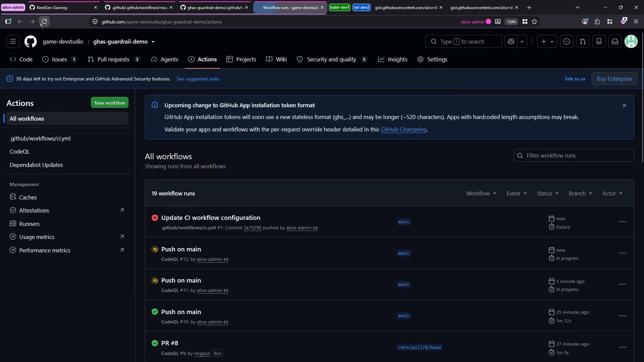Viewport: 644px width, 362px height.
Task: Dismiss the token format announcement banner
Action: (624, 105)
